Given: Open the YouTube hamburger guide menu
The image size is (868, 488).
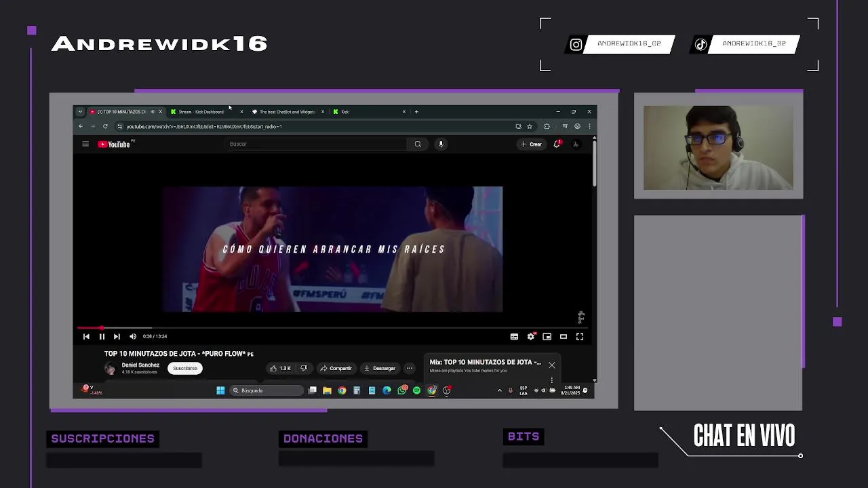Looking at the screenshot, I should (x=85, y=144).
